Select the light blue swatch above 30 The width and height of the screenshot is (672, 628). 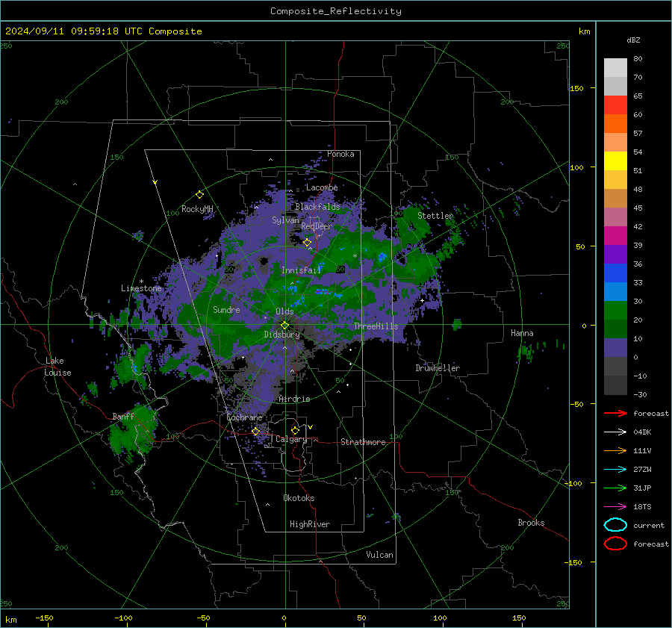tap(615, 291)
